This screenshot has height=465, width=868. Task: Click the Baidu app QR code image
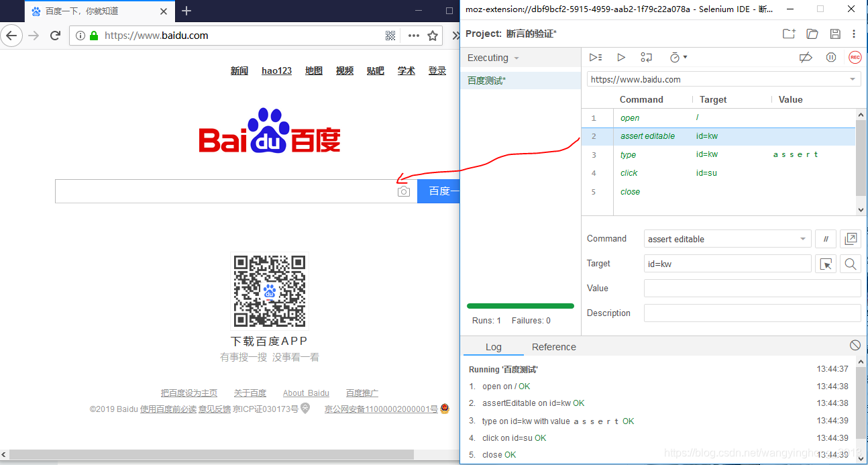[x=270, y=291]
